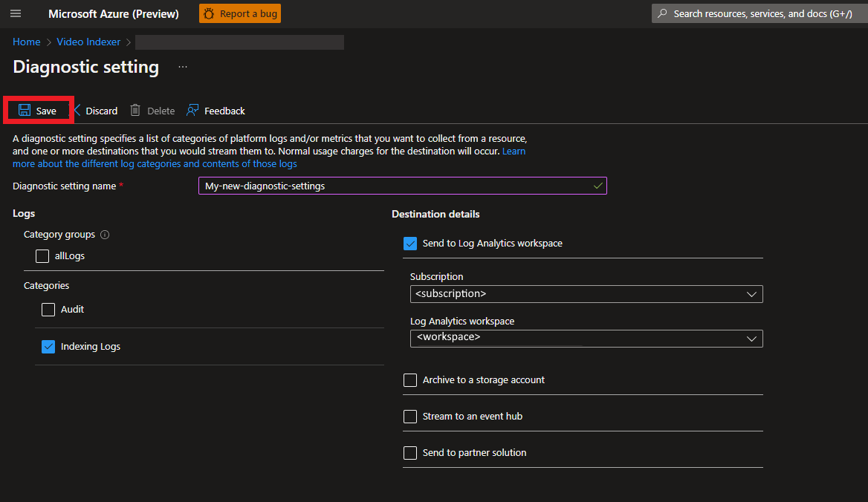Viewport: 868px width, 502px height.
Task: Click the ellipsis next to Diagnostic setting
Action: pyautogui.click(x=183, y=67)
